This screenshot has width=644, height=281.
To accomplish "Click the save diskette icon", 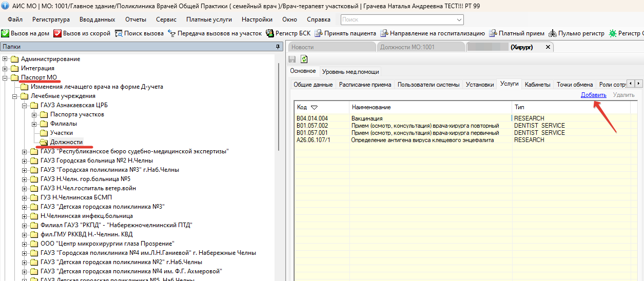I will (292, 59).
